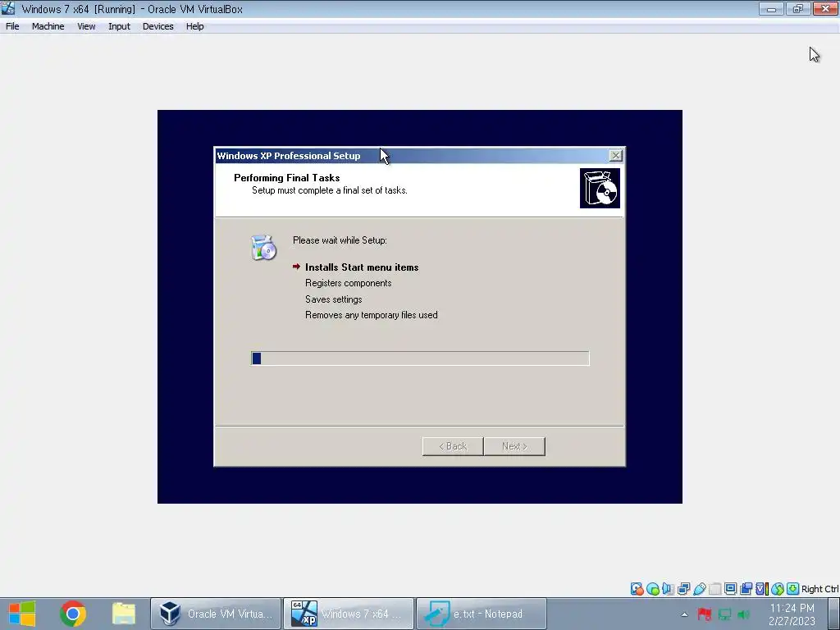Screen dimensions: 840x630
Task: Open File Explorer from the taskbar
Action: point(123,614)
